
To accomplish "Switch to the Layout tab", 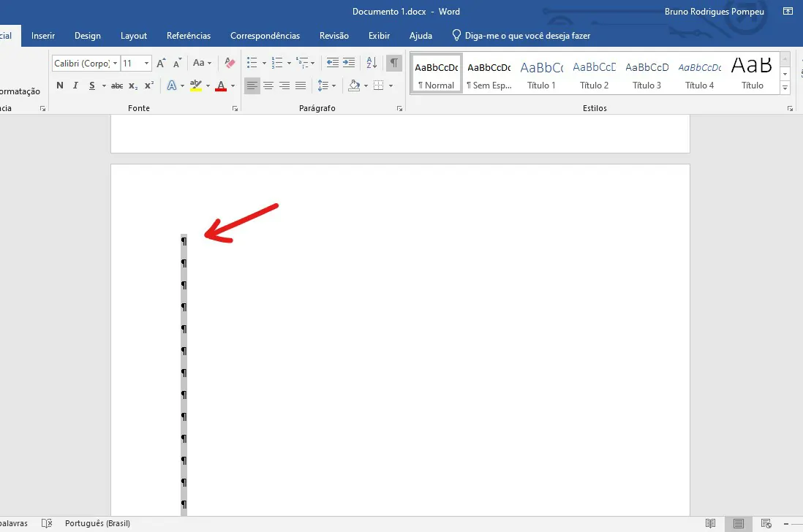I will pyautogui.click(x=134, y=36).
